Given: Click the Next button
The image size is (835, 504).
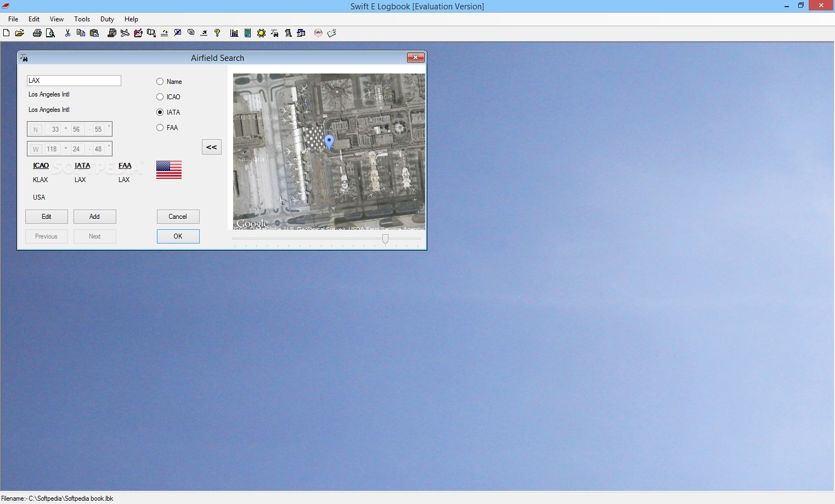Looking at the screenshot, I should pos(95,236).
